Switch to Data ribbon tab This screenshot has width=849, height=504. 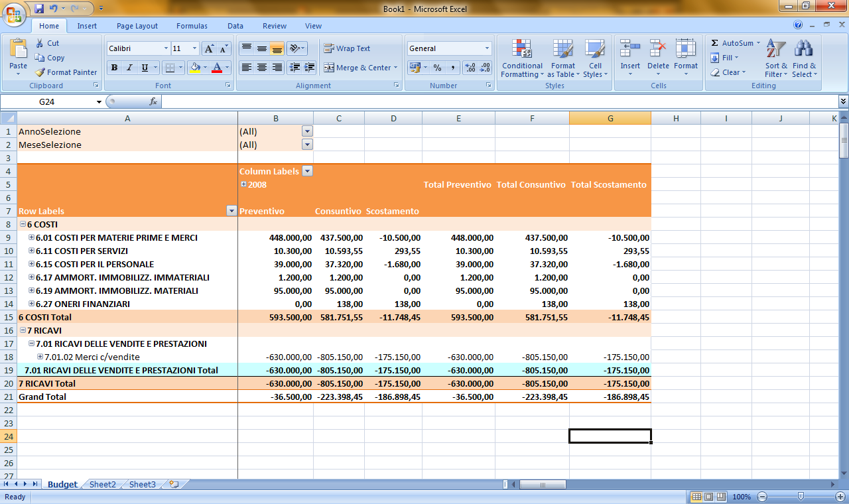[235, 26]
